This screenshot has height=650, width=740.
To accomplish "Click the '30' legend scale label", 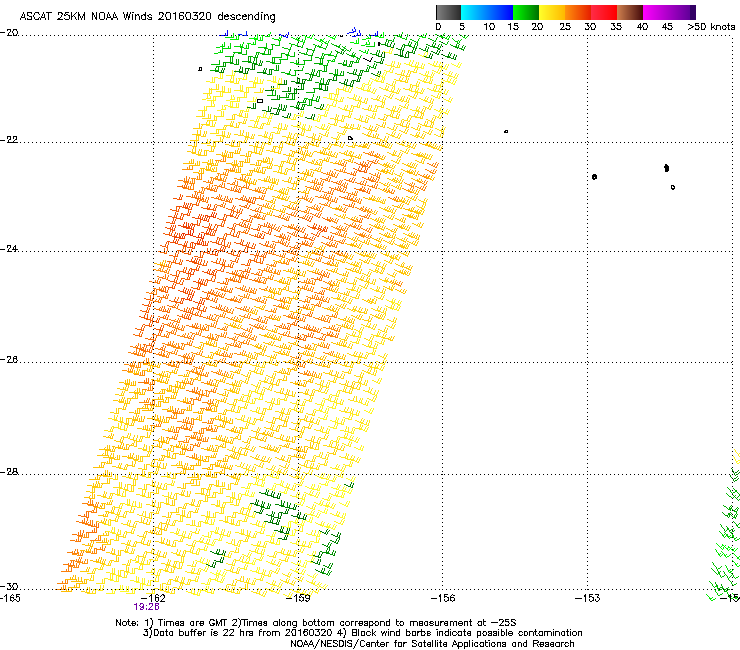I will tap(590, 27).
